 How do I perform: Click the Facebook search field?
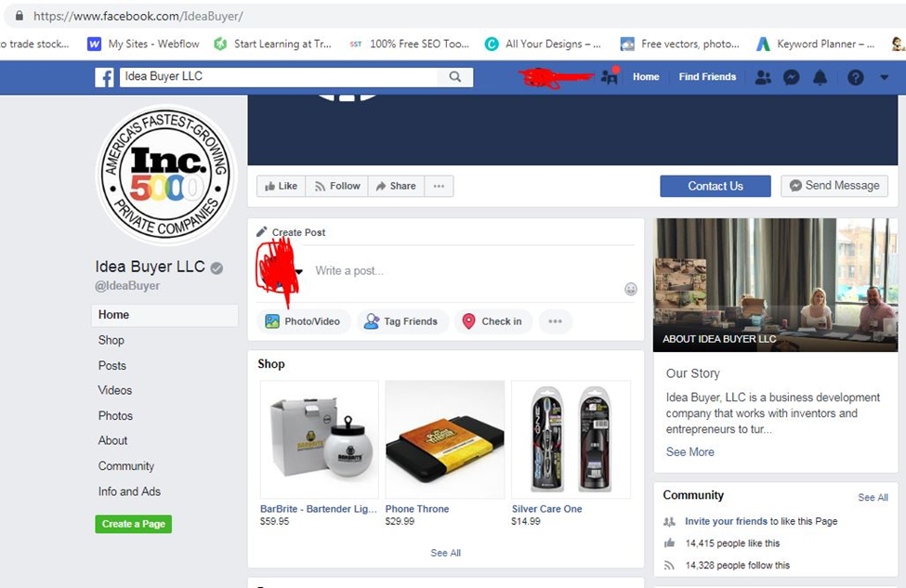279,77
